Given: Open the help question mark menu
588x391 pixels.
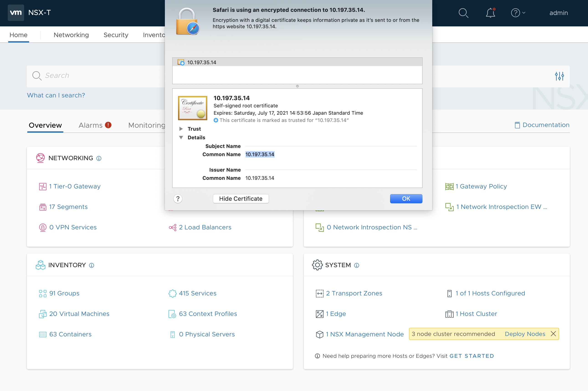Looking at the screenshot, I should point(518,13).
